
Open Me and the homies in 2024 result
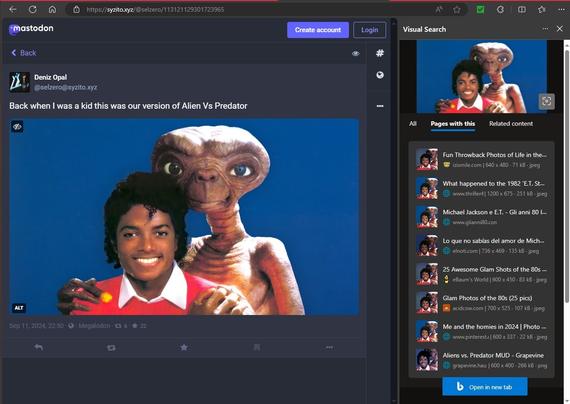(x=481, y=331)
